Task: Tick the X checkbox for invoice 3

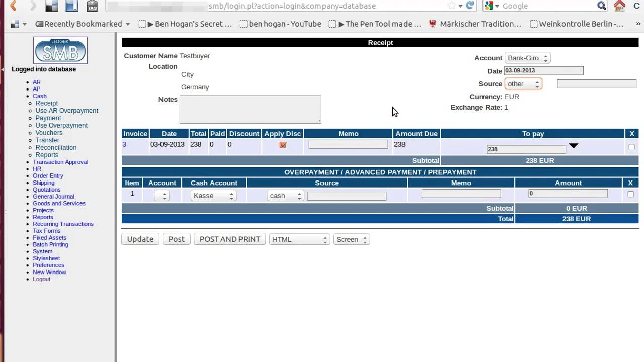Action: pyautogui.click(x=632, y=147)
